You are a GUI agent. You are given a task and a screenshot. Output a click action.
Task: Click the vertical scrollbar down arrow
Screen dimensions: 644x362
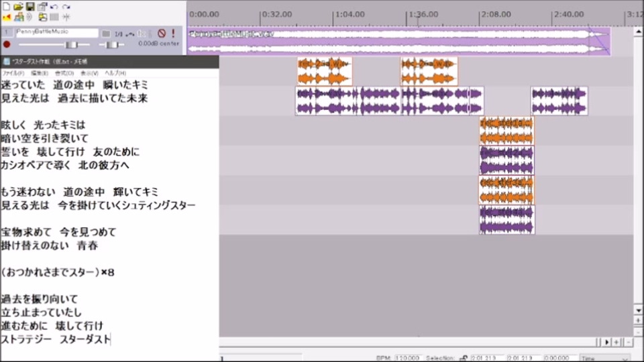[x=638, y=310]
